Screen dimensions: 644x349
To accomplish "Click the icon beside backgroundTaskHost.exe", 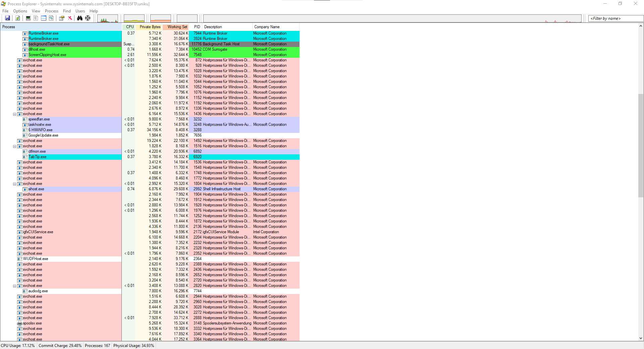I will [x=25, y=44].
